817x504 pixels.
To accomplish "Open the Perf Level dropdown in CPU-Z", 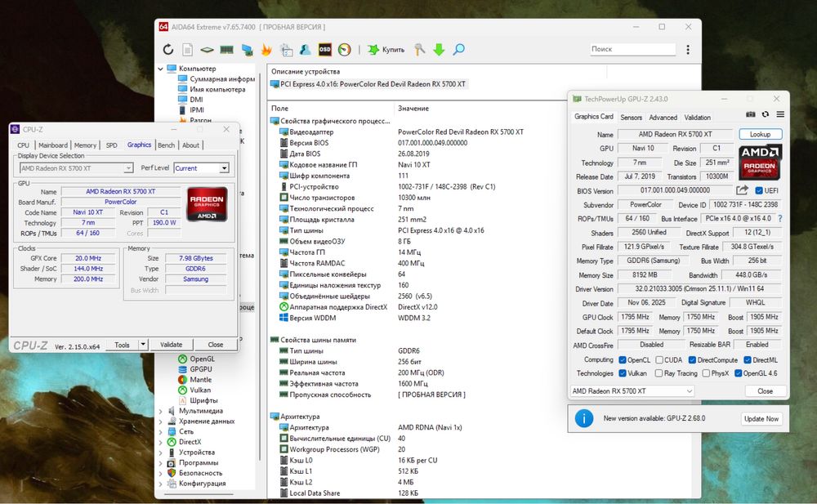I will [201, 168].
